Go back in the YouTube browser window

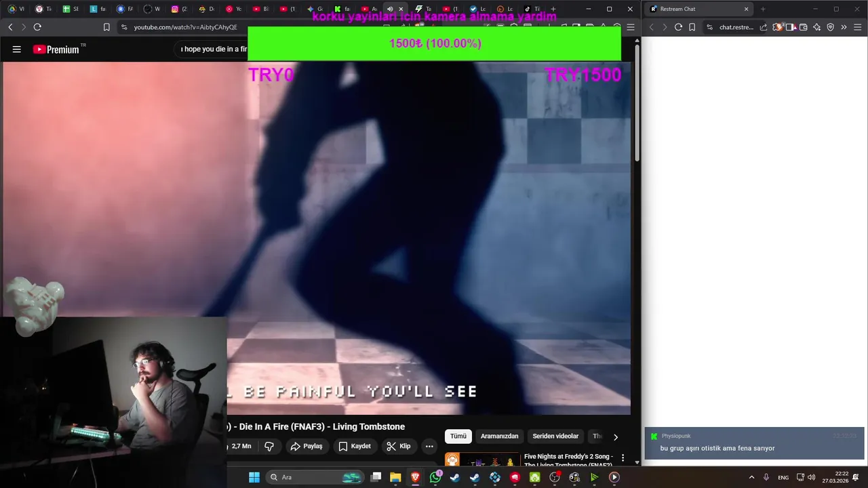pyautogui.click(x=10, y=27)
